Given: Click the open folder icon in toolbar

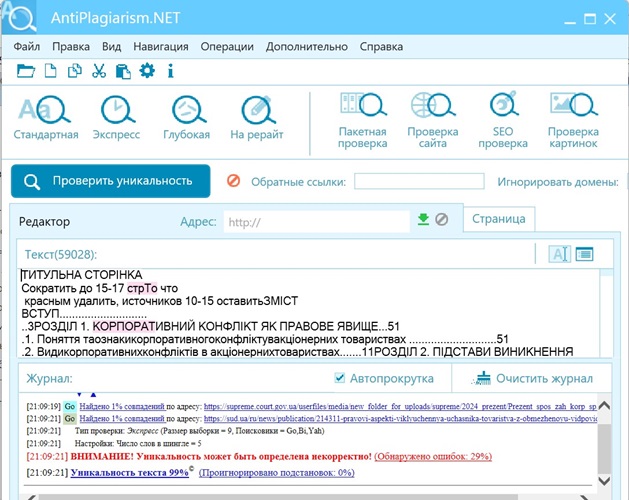Looking at the screenshot, I should click(x=26, y=71).
